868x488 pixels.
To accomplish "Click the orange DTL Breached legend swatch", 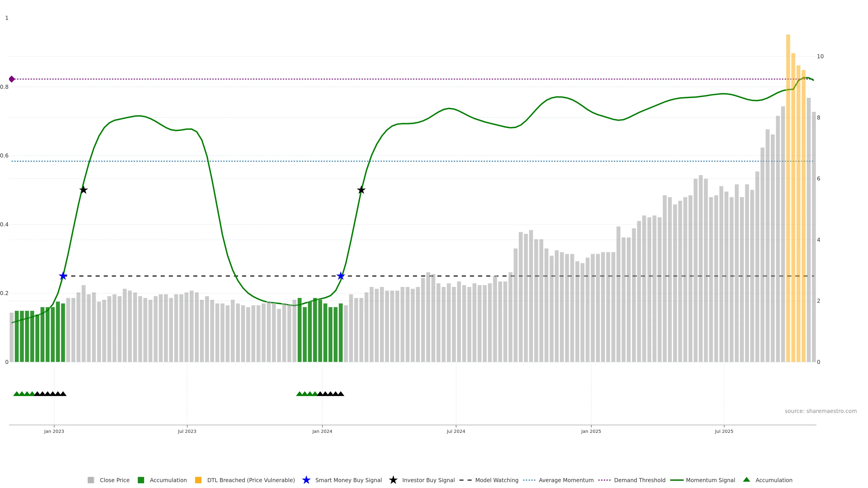I will pos(198,480).
